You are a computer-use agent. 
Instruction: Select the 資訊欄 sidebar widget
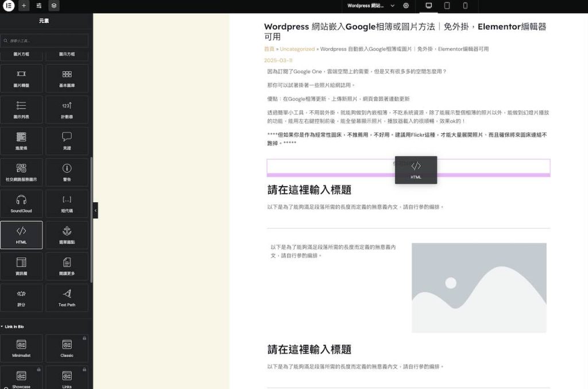point(21,267)
